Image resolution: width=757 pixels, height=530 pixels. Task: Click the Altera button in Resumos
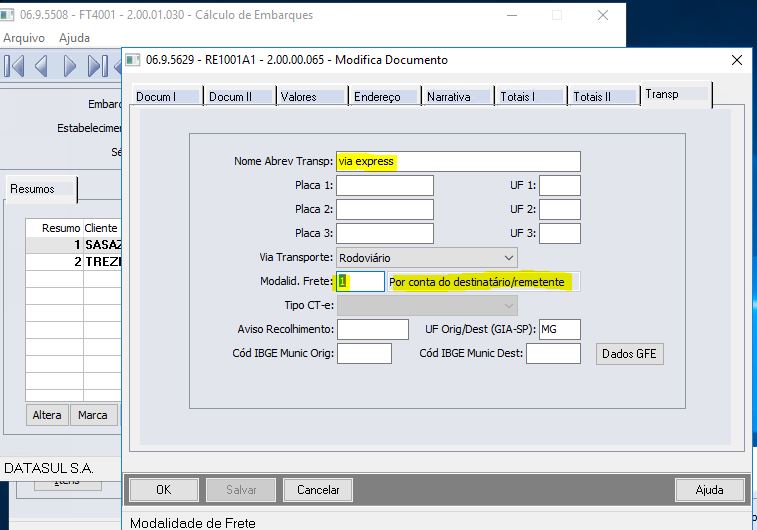coord(47,415)
